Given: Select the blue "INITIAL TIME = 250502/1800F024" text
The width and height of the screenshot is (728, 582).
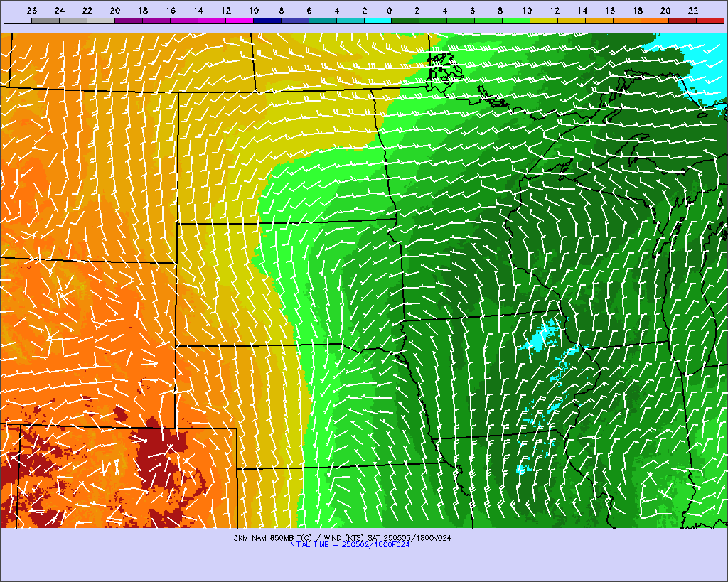Looking at the screenshot, I should (348, 545).
